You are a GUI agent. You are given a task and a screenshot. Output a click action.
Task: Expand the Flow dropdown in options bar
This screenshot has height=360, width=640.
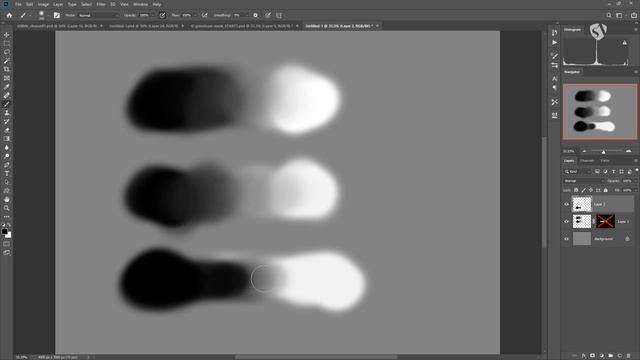tap(195, 15)
